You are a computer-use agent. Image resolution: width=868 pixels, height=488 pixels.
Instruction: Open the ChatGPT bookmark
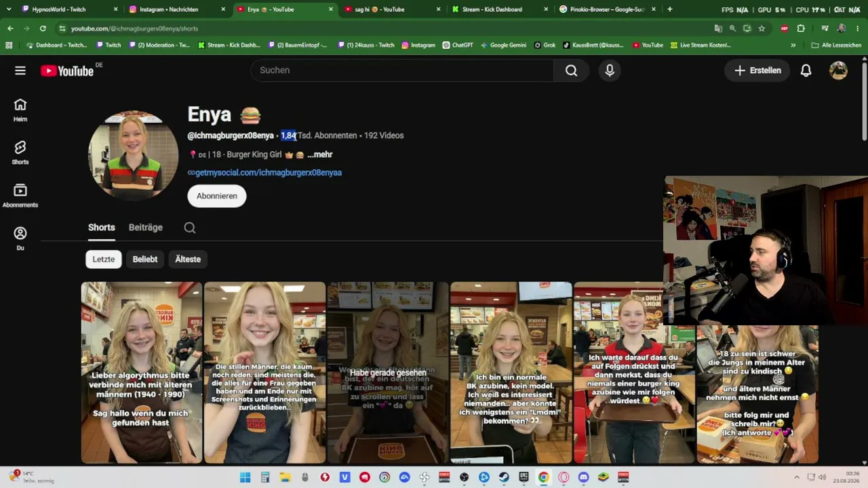[458, 45]
